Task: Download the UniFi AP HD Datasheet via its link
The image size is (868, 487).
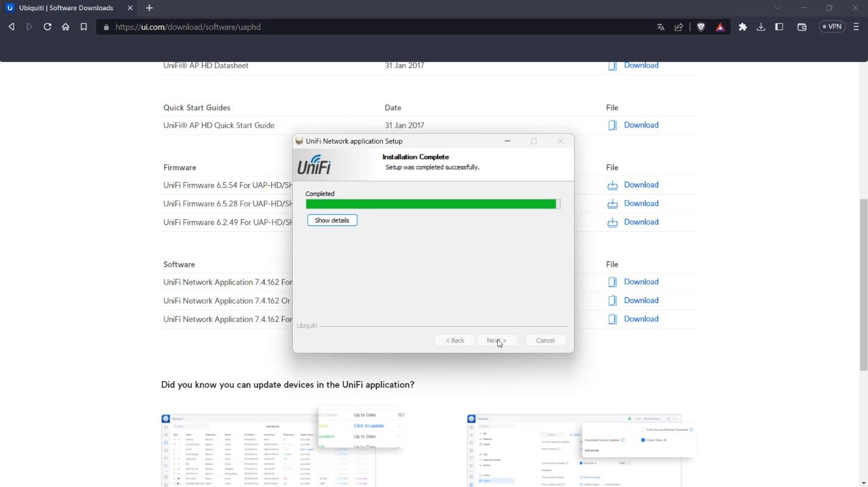Action: (641, 65)
